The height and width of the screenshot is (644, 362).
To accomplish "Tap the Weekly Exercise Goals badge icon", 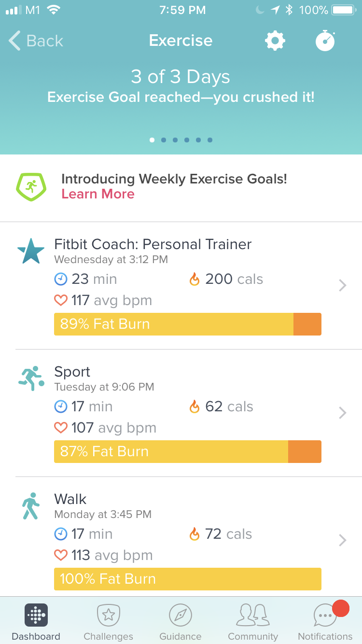I will tap(31, 186).
